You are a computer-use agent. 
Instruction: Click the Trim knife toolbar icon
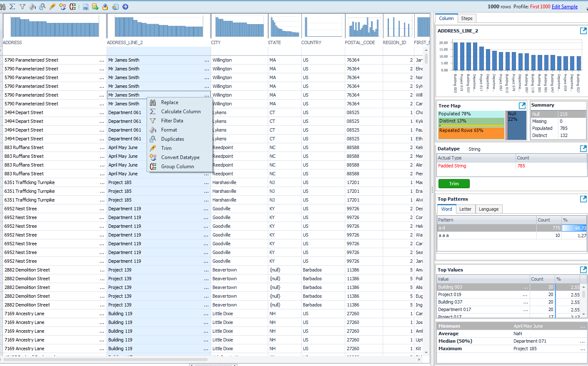[x=52, y=6]
